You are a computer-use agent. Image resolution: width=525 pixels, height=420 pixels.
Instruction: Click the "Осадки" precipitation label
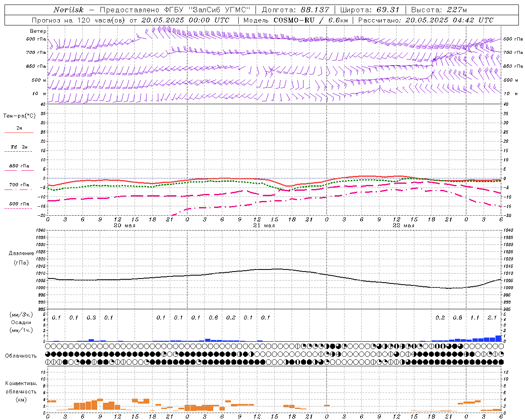pos(21,322)
